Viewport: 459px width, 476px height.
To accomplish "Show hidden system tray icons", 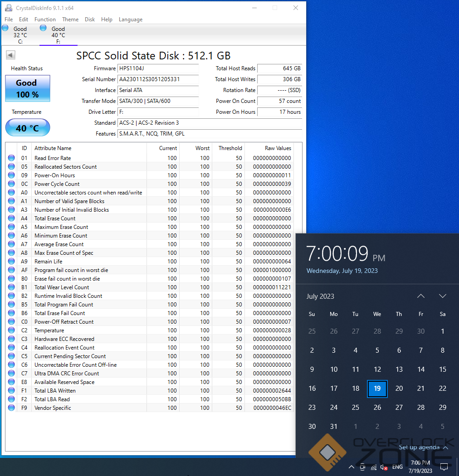I will [x=351, y=467].
